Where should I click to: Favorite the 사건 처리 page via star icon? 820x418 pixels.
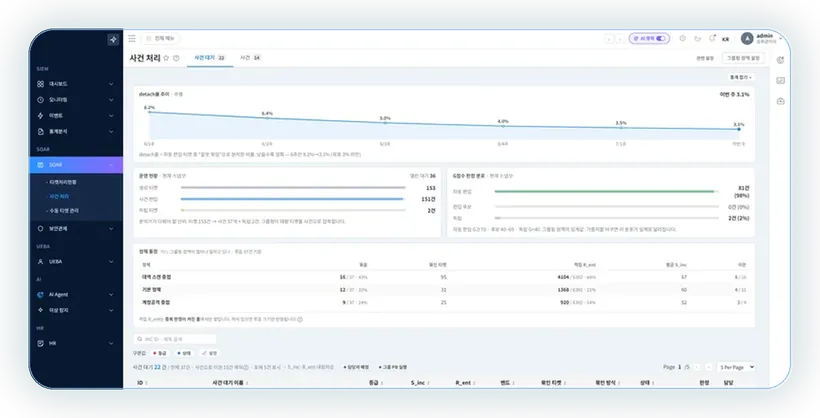tap(166, 58)
